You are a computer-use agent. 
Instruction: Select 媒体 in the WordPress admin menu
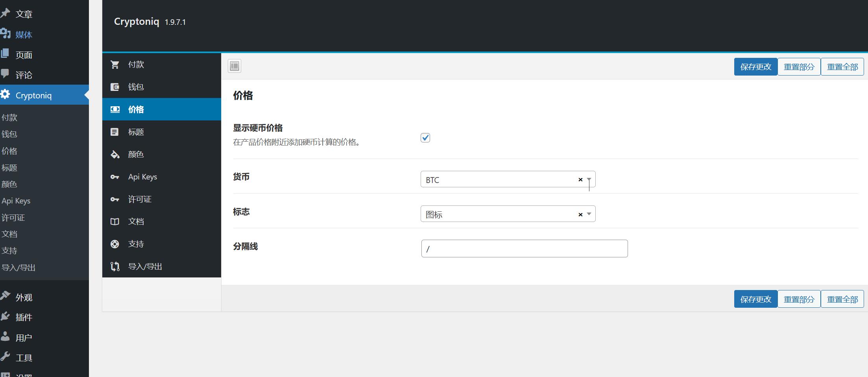(24, 35)
